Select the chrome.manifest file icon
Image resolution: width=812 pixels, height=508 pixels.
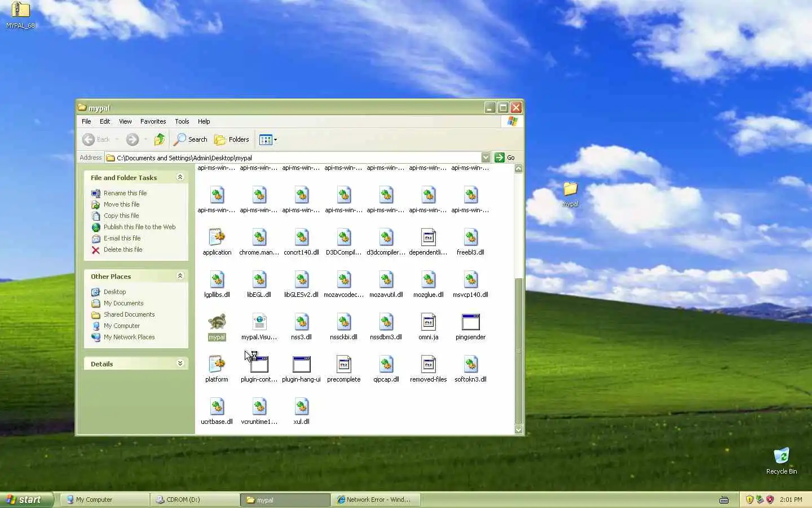(x=259, y=238)
